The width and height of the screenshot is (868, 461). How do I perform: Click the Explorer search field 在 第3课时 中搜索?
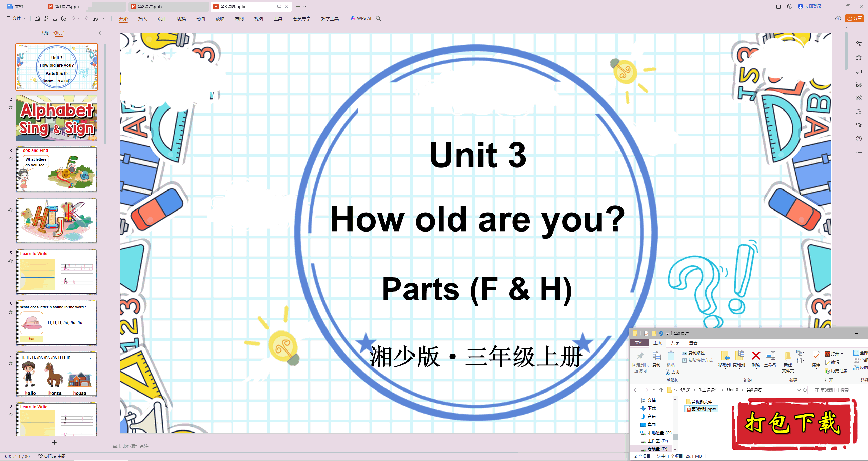(x=839, y=390)
